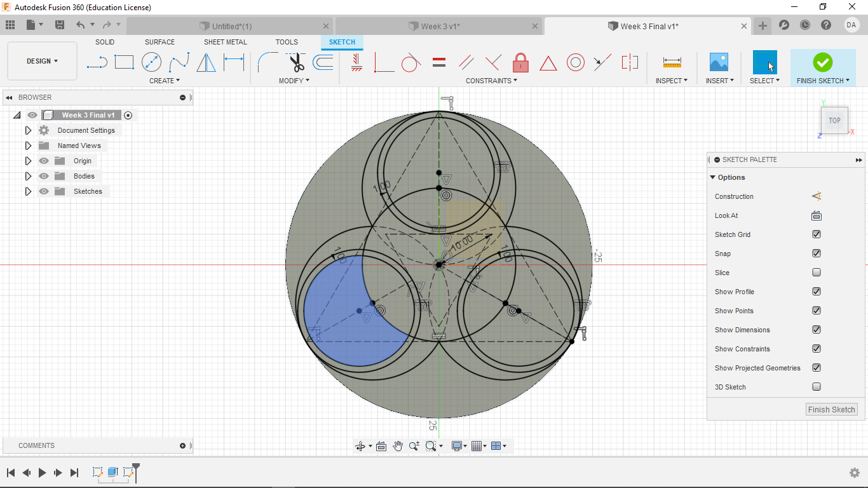Click the green Finish Sketch checkmark
This screenshot has width=868, height=488.
(x=823, y=62)
